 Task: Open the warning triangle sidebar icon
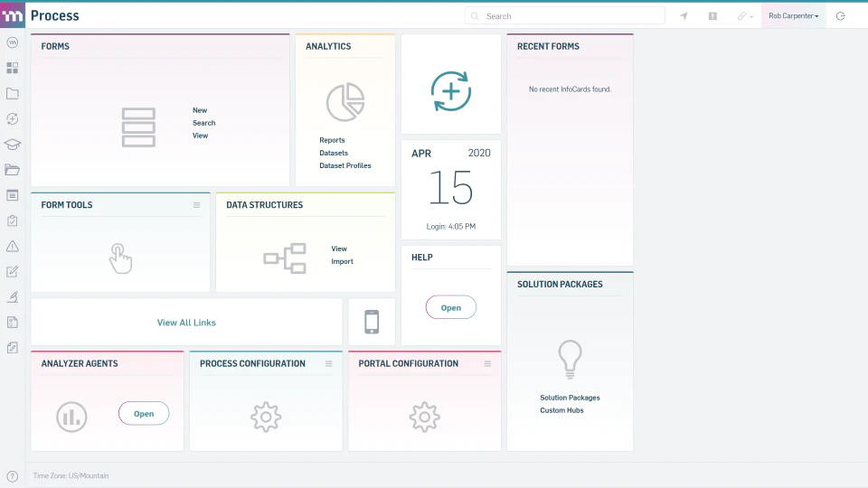pos(12,246)
